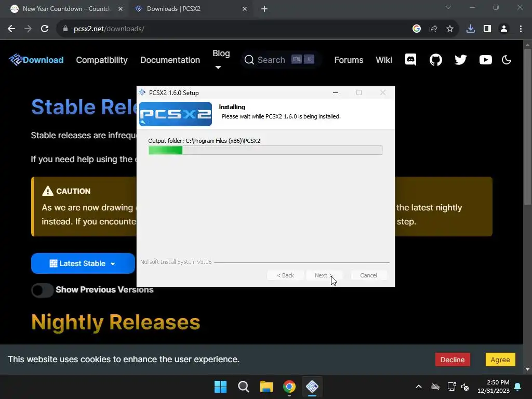Click the Next button in PCSX2 Setup
532x399 pixels.
(324, 275)
